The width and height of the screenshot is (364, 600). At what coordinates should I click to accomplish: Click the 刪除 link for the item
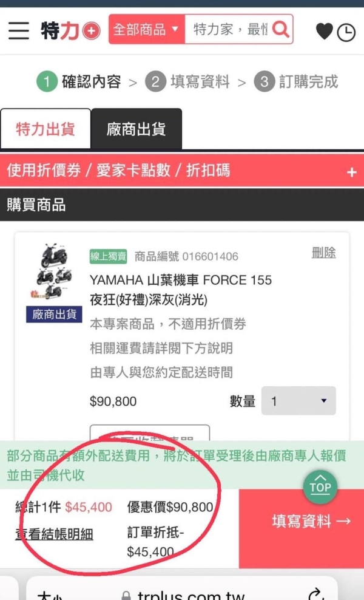coord(323,253)
